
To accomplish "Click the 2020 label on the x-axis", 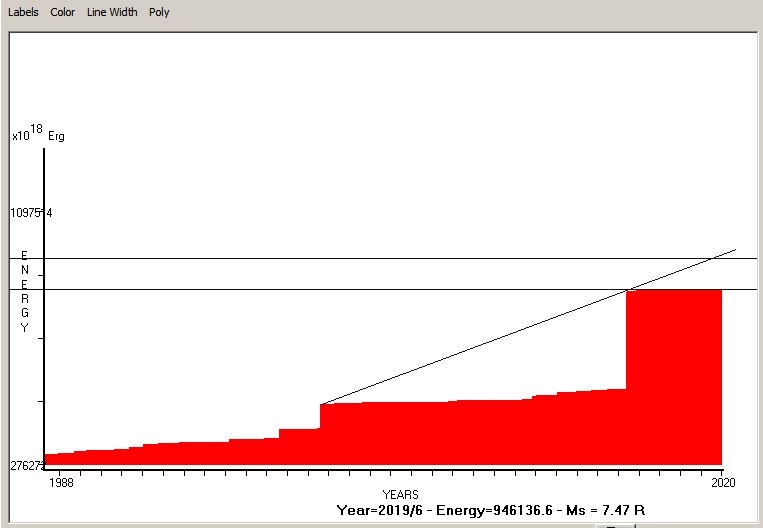I will 722,483.
